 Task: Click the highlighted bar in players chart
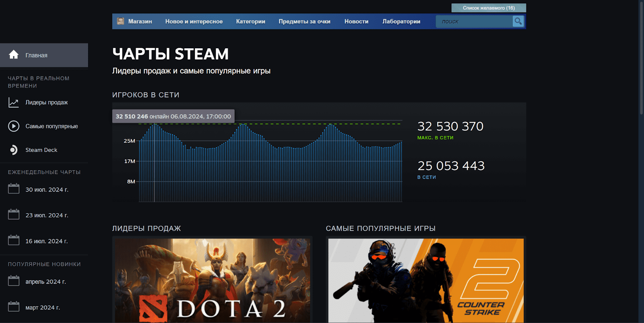[x=154, y=163]
